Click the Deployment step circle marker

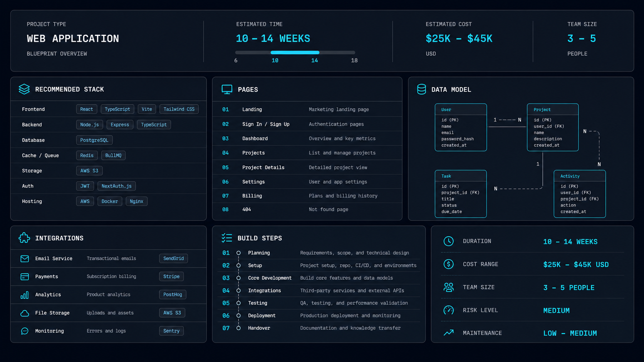tap(238, 316)
